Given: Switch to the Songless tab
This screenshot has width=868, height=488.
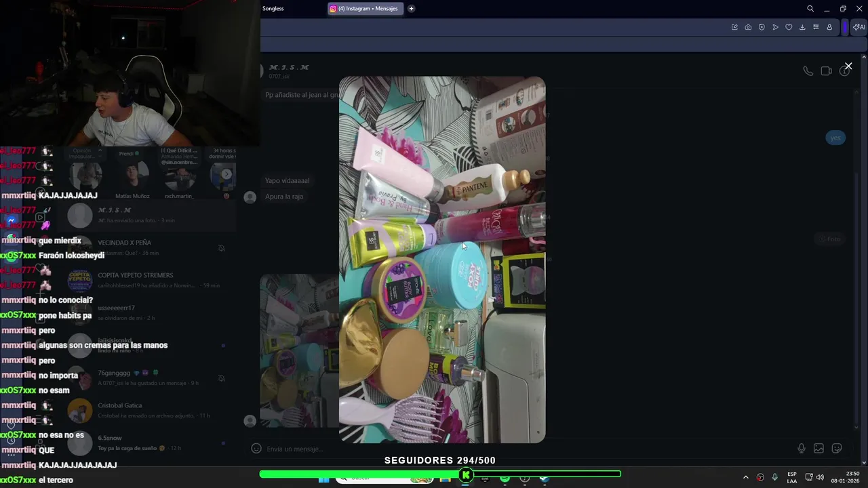Looking at the screenshot, I should pos(273,9).
